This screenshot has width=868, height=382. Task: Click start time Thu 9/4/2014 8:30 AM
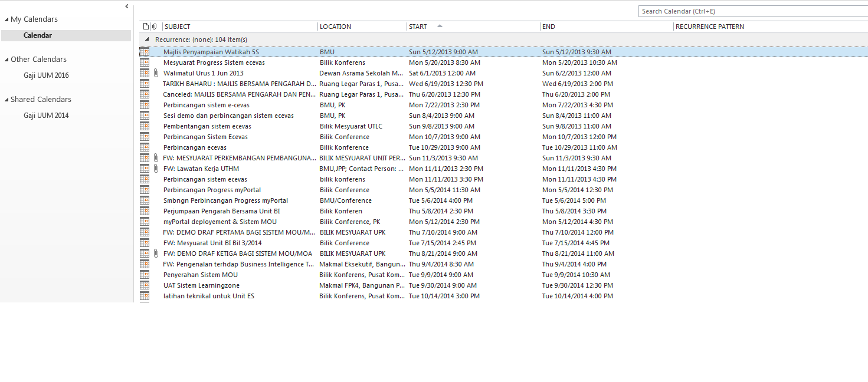coord(441,264)
